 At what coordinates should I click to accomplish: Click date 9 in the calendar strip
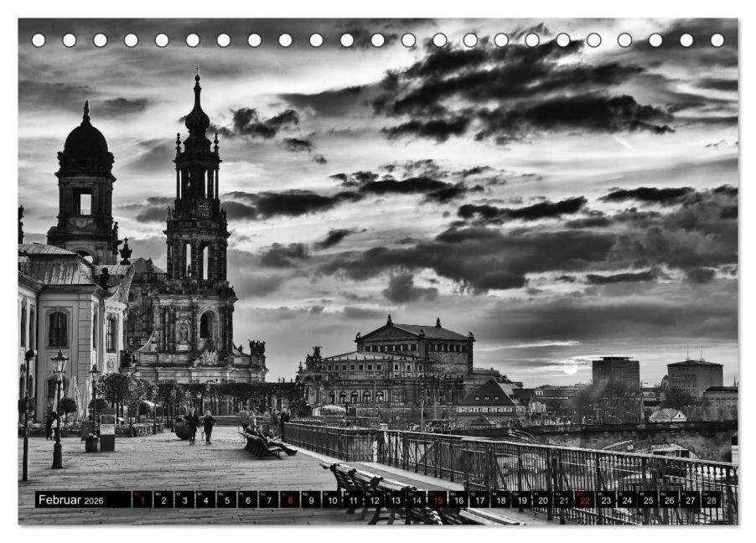[x=311, y=499]
